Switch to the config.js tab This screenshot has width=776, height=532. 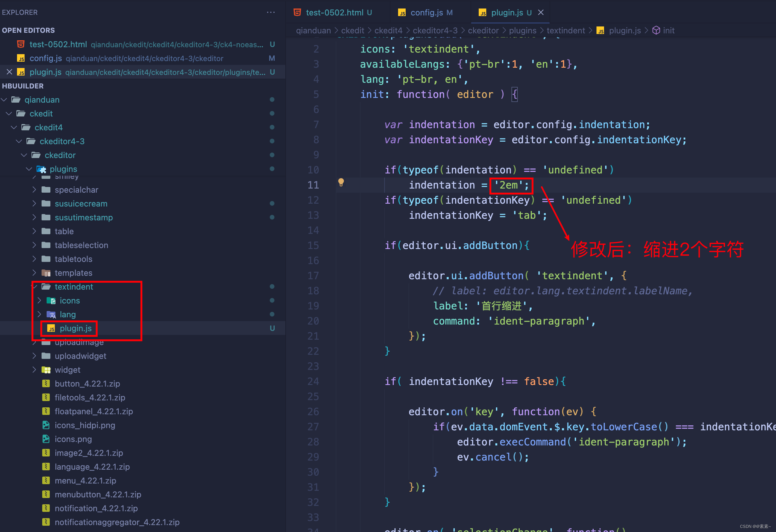pos(426,13)
